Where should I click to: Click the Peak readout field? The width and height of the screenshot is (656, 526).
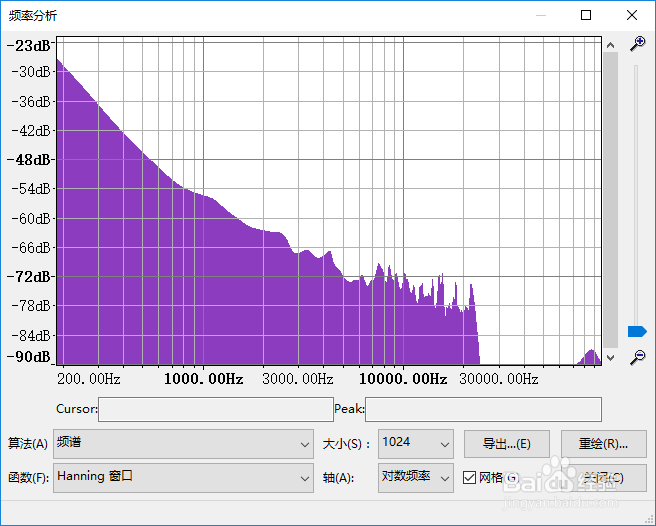click(483, 409)
